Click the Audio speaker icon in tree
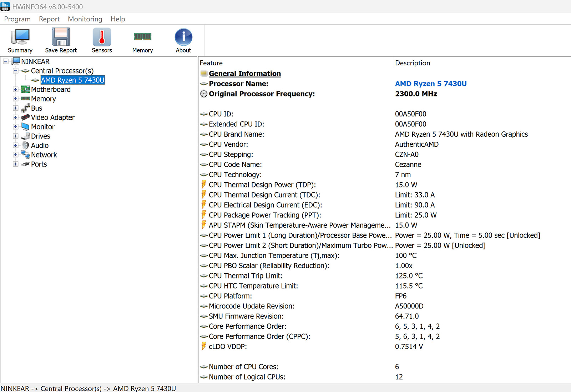The width and height of the screenshot is (571, 392). (25, 145)
